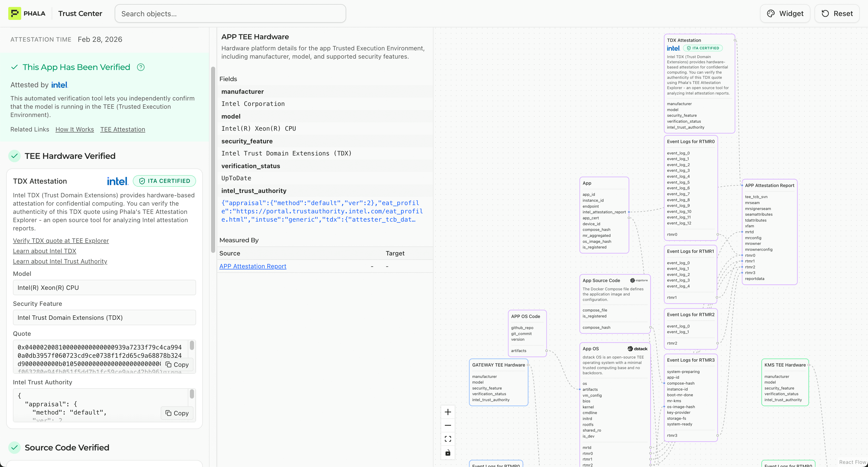
Task: Click the help question mark icon
Action: (141, 67)
